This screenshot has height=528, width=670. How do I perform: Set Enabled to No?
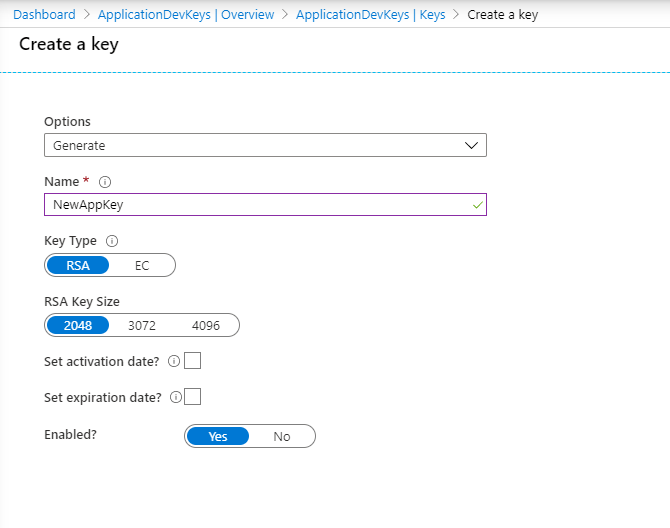282,437
